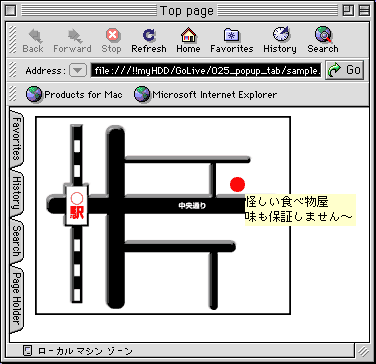This screenshot has width=376, height=364.
Task: Open the Favorites toolbar icon
Action: pyautogui.click(x=232, y=34)
